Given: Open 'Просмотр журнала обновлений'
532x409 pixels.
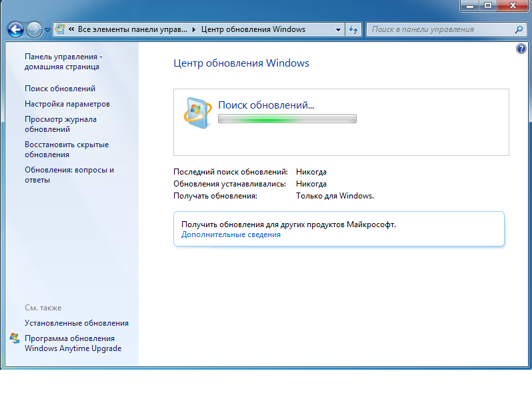Looking at the screenshot, I should [61, 124].
